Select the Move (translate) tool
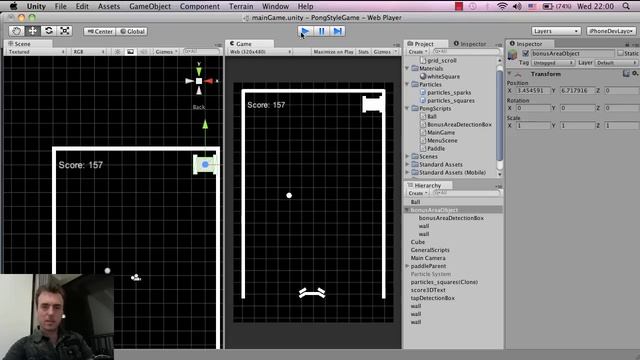This screenshot has width=640, height=360. click(32, 31)
